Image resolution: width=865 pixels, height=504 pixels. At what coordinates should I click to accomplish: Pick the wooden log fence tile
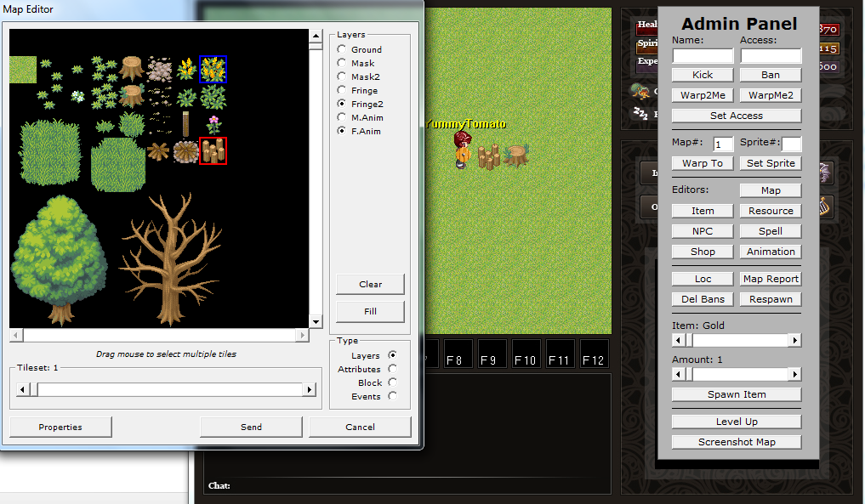213,151
